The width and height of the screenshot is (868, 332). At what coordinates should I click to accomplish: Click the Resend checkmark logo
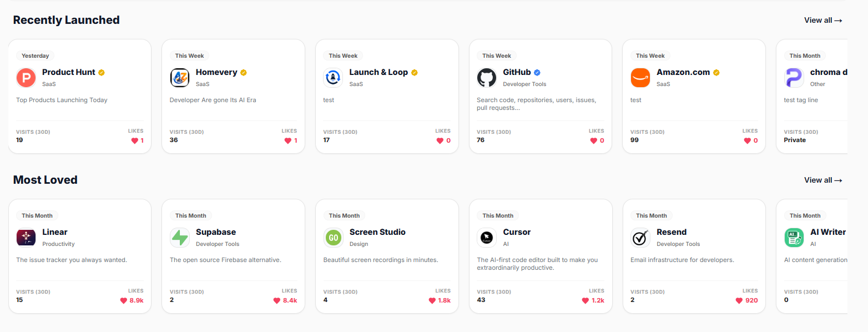[640, 238]
